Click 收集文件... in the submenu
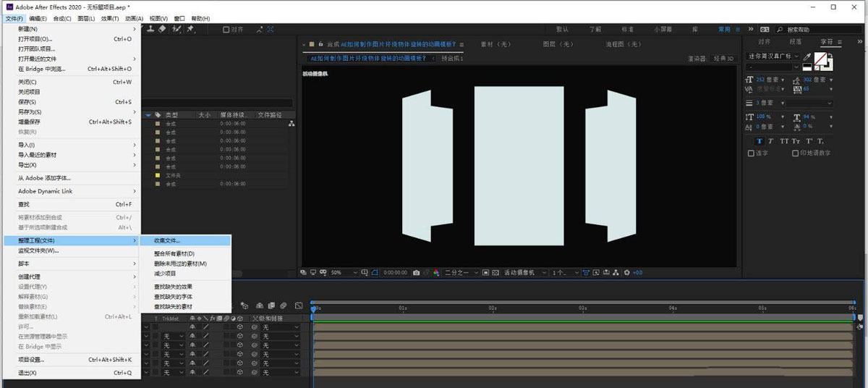868x388 pixels. pos(167,240)
